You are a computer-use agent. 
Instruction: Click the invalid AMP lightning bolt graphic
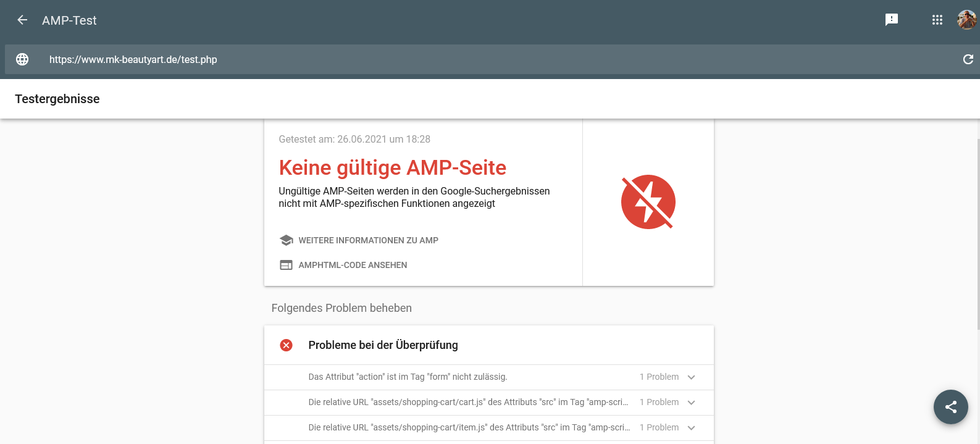(648, 202)
